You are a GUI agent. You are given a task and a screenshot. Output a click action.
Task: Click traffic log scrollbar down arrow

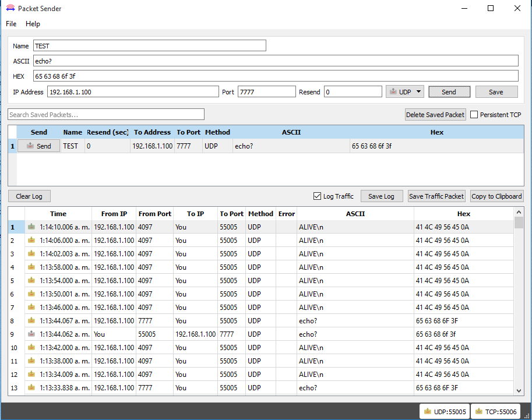click(x=519, y=390)
